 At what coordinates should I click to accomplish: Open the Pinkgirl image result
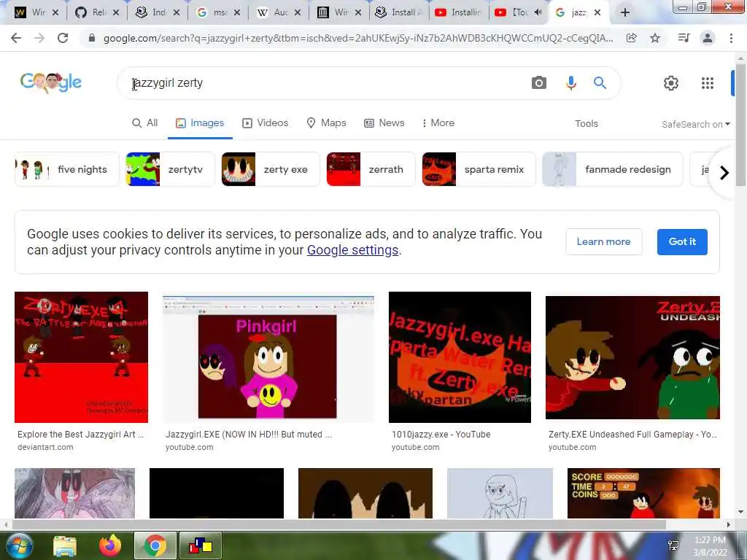coord(268,359)
